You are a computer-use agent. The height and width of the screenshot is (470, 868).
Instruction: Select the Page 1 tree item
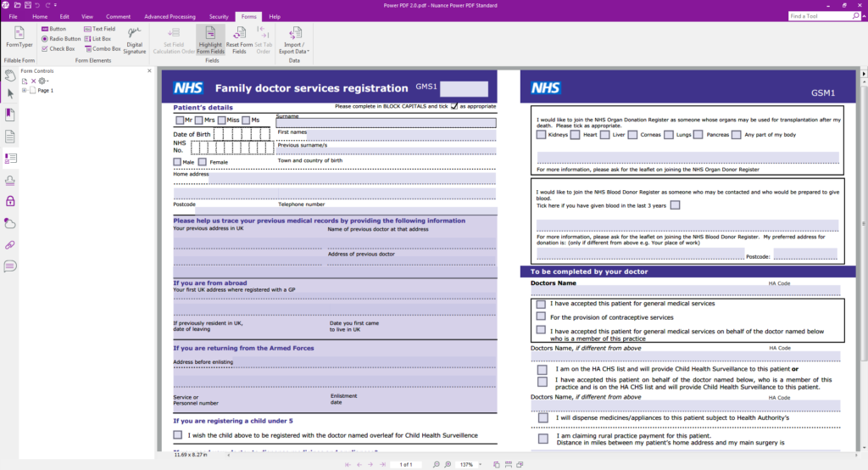tap(46, 90)
